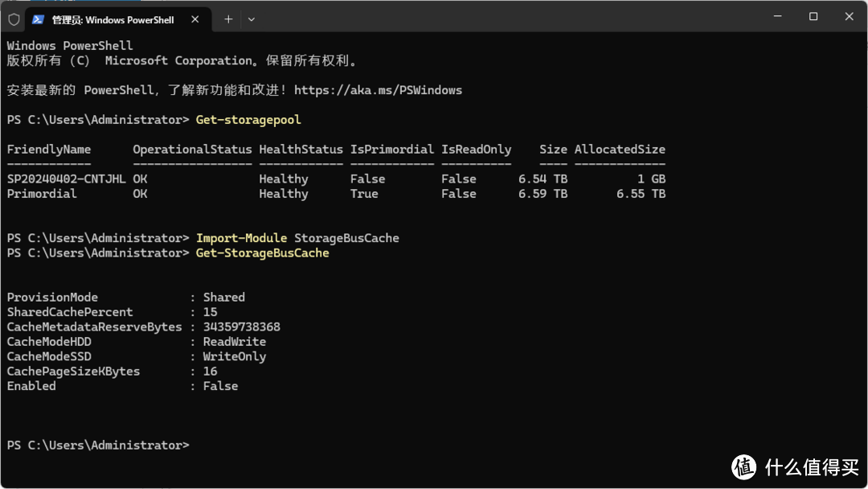Click the Shared provision mode value
868x489 pixels.
223,298
